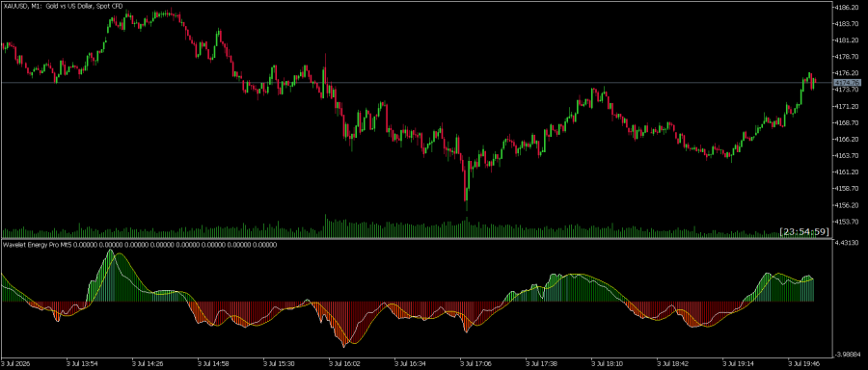
Task: Click the 3 Jul 18:10 time label
Action: [x=608, y=364]
